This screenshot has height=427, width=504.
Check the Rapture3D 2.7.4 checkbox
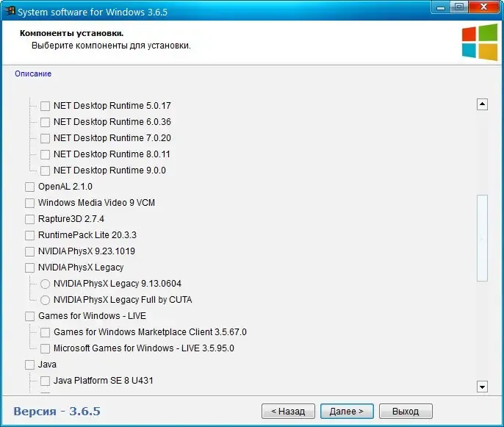tap(29, 219)
